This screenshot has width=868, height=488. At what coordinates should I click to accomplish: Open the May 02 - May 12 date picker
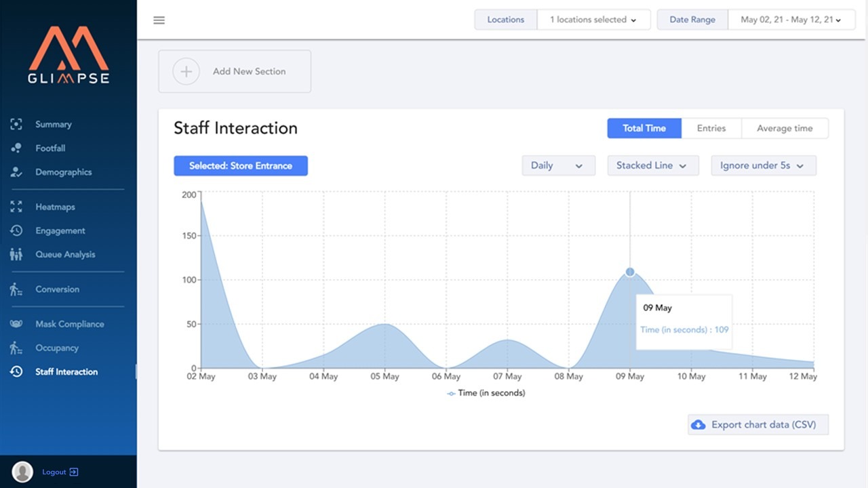tap(791, 20)
